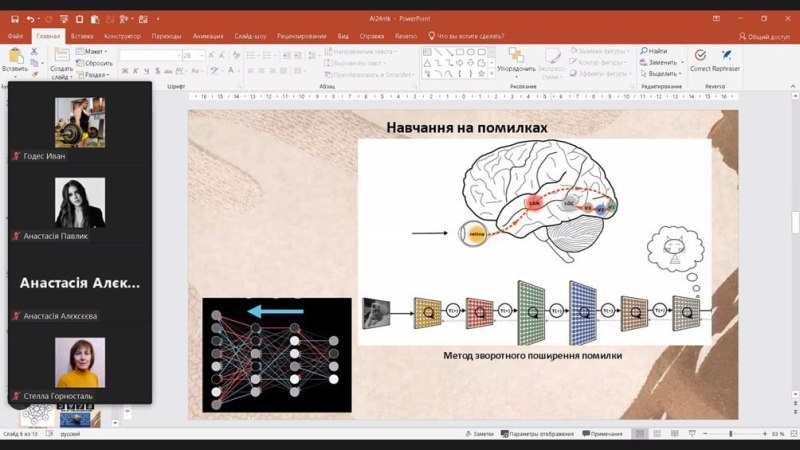
Task: Switch to slide sorter view icon
Action: (658, 434)
